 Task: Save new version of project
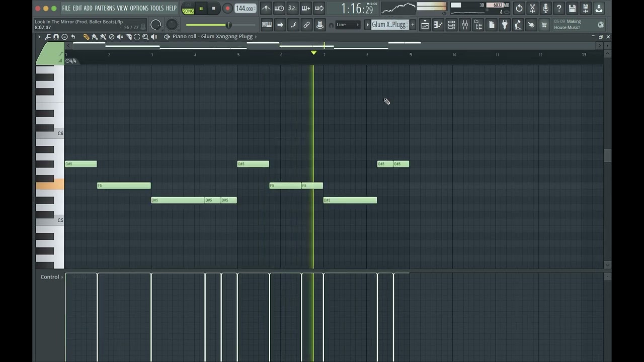tap(585, 8)
